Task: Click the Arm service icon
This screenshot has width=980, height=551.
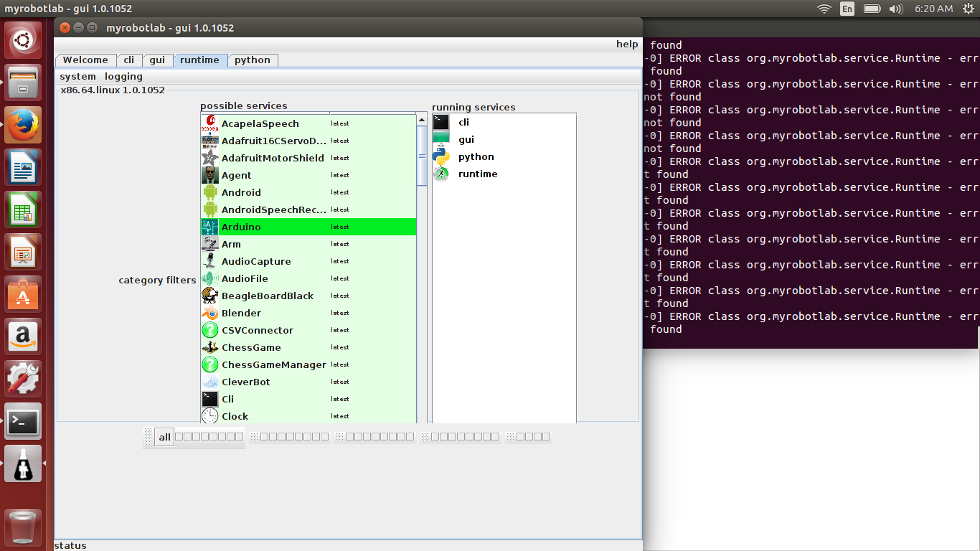Action: point(209,244)
